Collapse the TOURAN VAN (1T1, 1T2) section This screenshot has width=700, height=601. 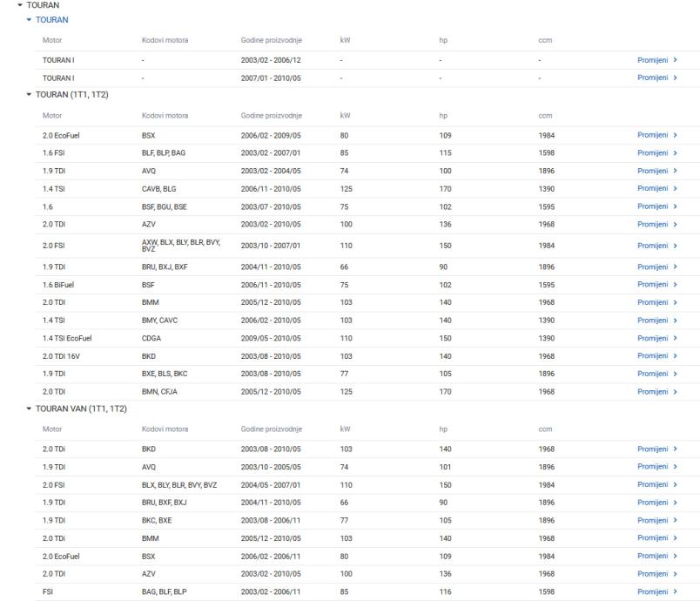[29, 409]
